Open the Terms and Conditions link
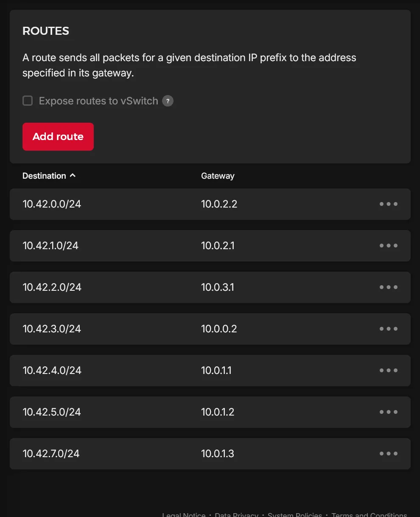This screenshot has width=420, height=517. pyautogui.click(x=369, y=514)
